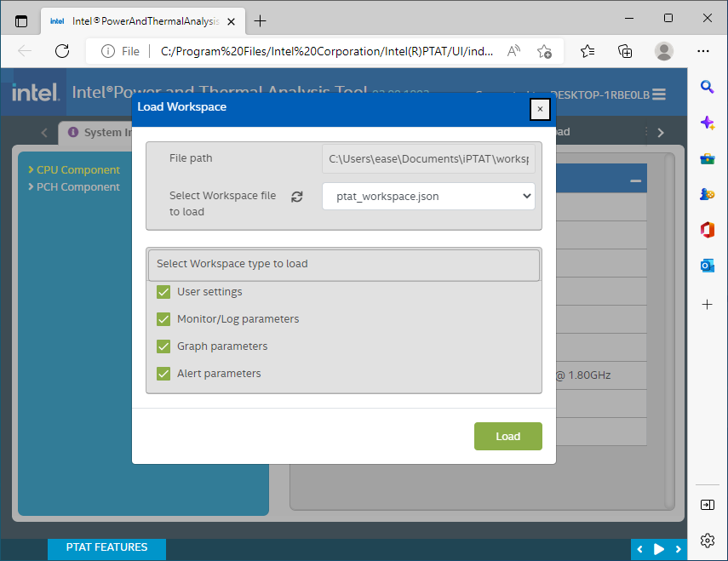Open a new browser tab

tap(261, 21)
